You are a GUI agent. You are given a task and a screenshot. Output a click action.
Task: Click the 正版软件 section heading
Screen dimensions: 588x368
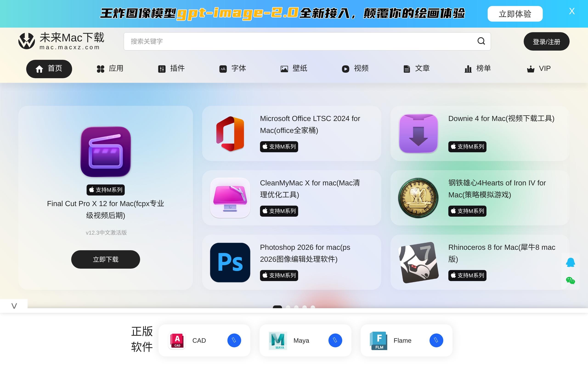pos(142,339)
